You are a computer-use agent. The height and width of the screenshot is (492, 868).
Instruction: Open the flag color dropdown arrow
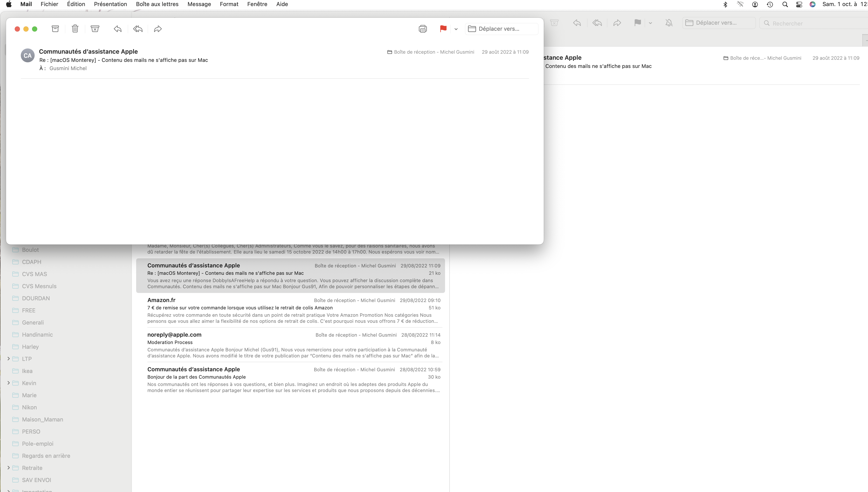click(x=456, y=29)
